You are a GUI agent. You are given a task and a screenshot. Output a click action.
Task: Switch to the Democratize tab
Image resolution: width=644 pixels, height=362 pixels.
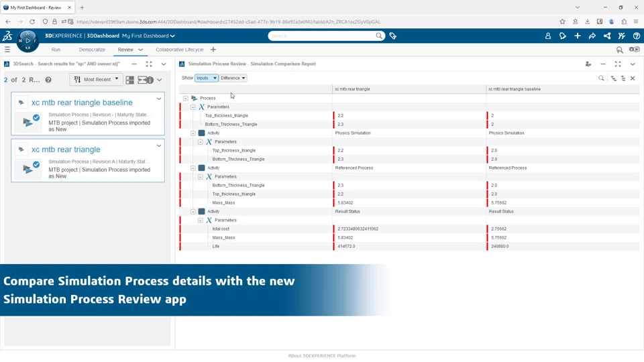click(x=92, y=50)
